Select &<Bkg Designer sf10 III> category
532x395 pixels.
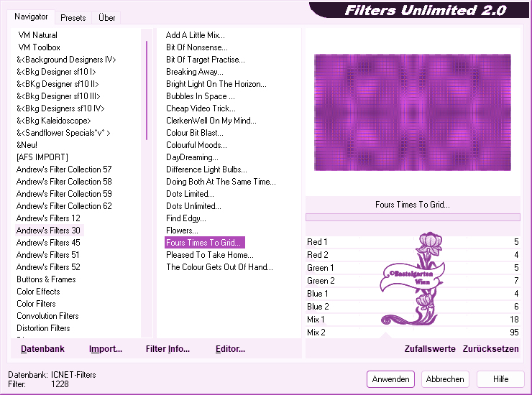point(58,96)
